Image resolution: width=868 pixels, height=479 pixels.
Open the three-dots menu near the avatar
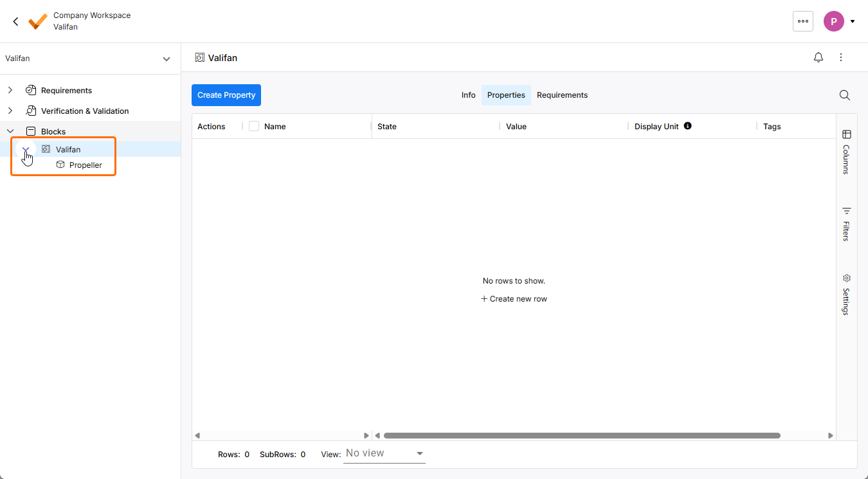803,21
